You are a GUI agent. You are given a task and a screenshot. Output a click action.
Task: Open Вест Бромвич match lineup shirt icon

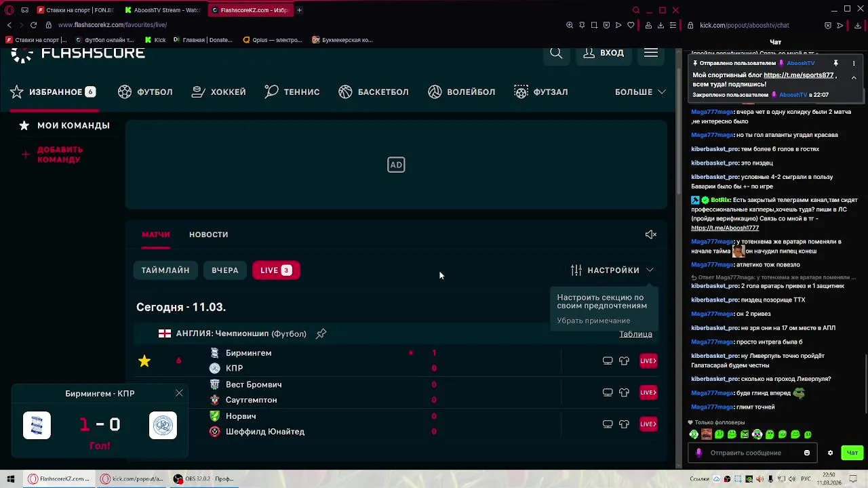(624, 392)
